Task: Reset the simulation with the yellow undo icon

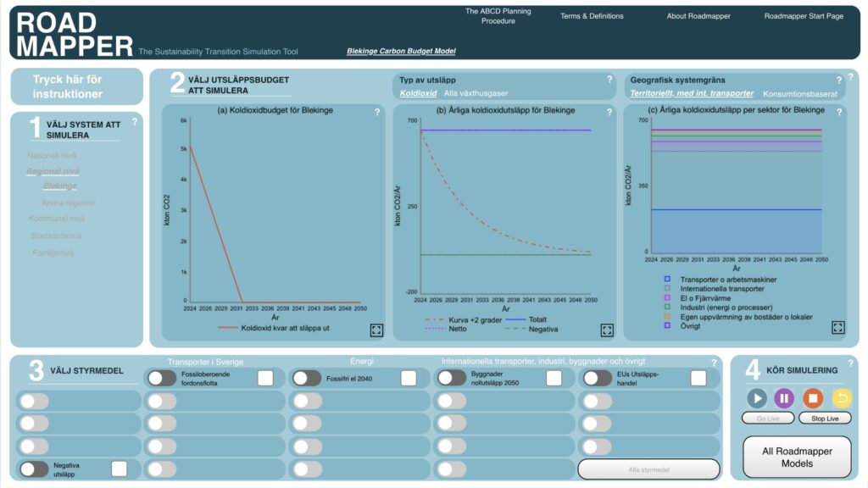Action: pyautogui.click(x=841, y=397)
